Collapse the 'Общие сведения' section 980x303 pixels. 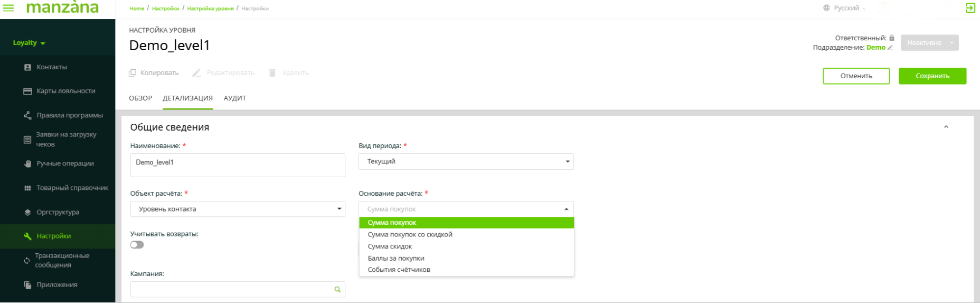pyautogui.click(x=946, y=127)
